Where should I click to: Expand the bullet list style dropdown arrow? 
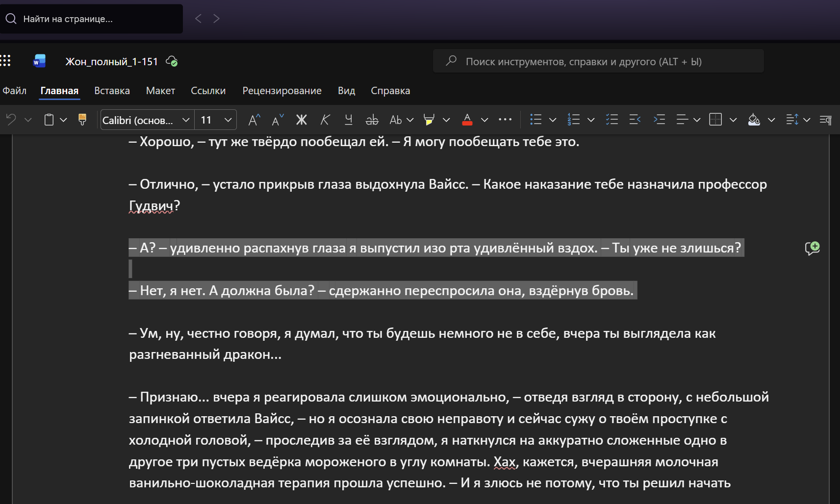[x=553, y=120]
